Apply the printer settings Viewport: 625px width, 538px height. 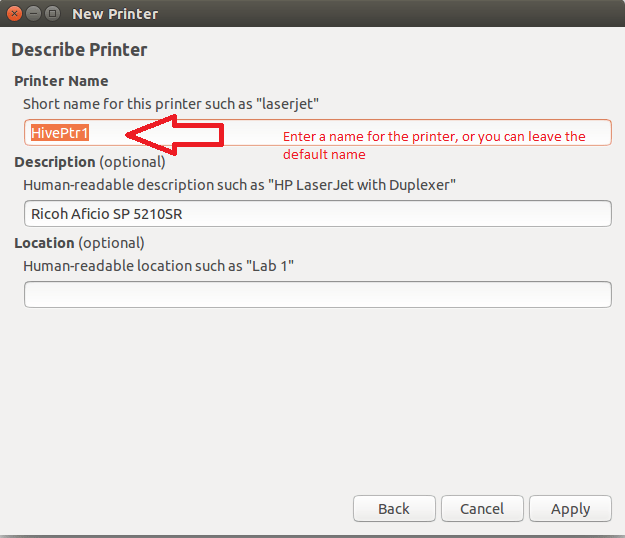[570, 509]
